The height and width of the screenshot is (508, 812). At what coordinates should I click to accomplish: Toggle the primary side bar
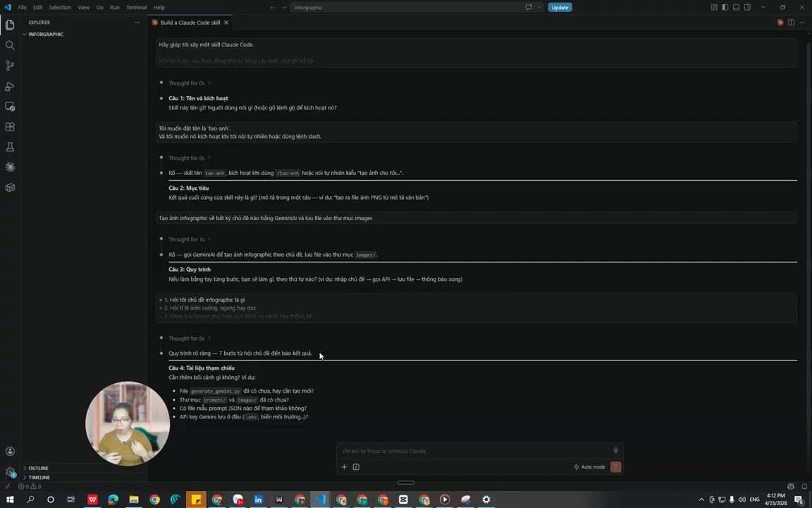725,7
